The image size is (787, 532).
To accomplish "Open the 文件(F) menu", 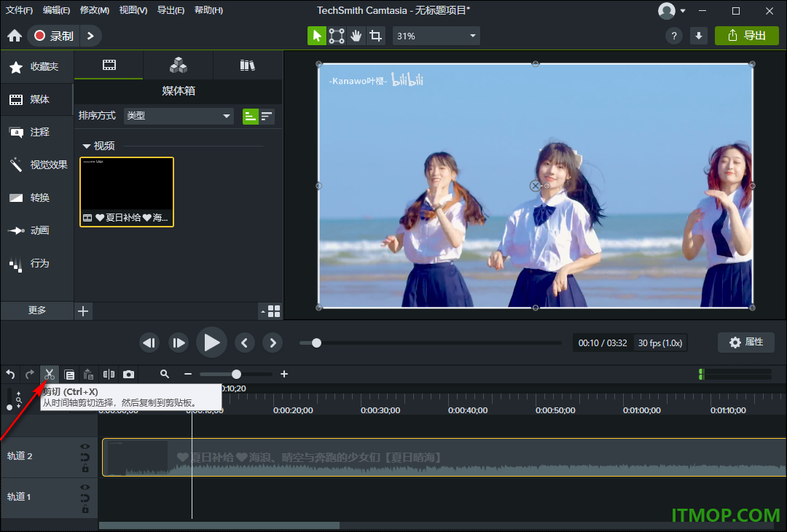I will [x=19, y=10].
